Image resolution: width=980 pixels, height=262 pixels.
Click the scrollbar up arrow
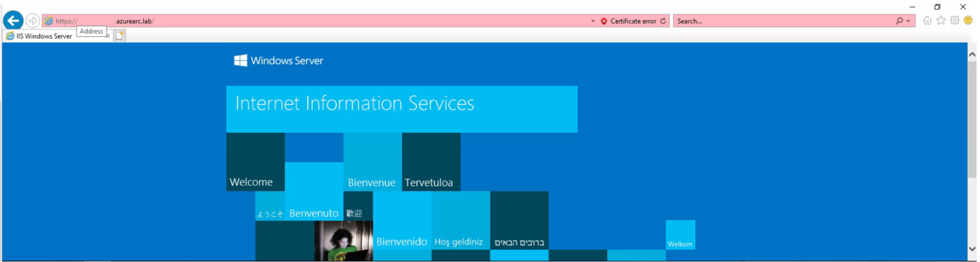(972, 55)
